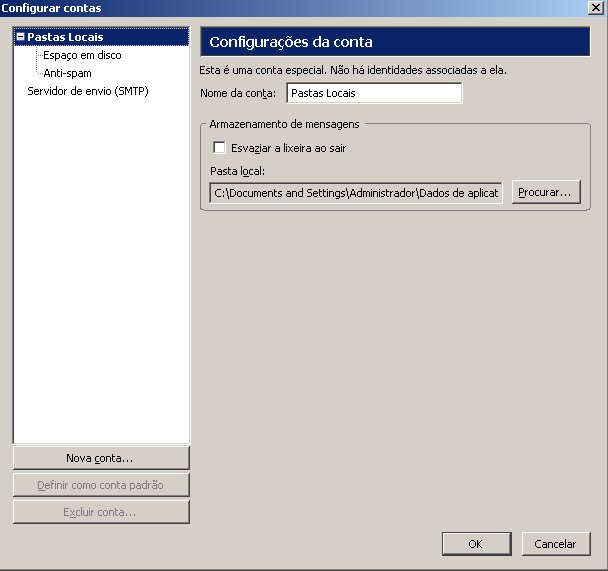The width and height of the screenshot is (608, 571).
Task: Click the Nova conta... button
Action: click(x=100, y=458)
